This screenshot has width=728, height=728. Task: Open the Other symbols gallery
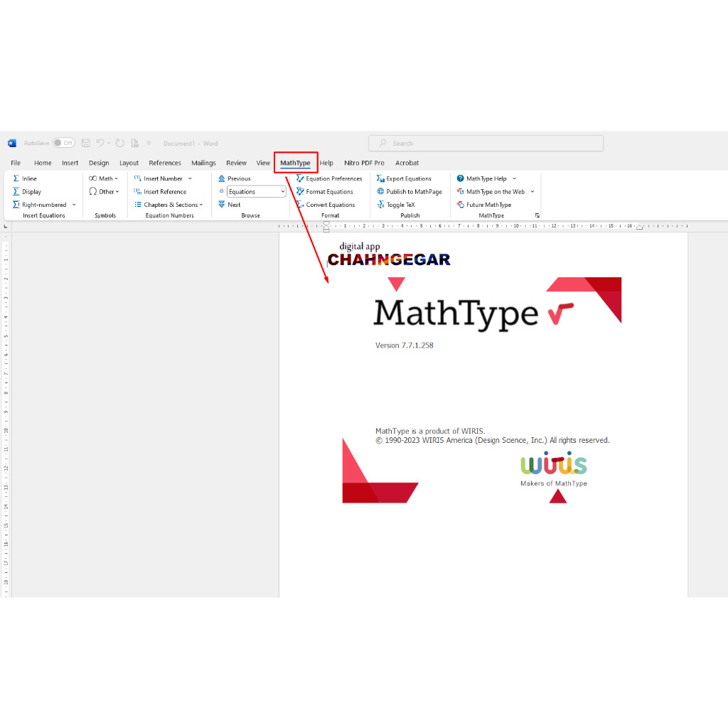[x=104, y=191]
